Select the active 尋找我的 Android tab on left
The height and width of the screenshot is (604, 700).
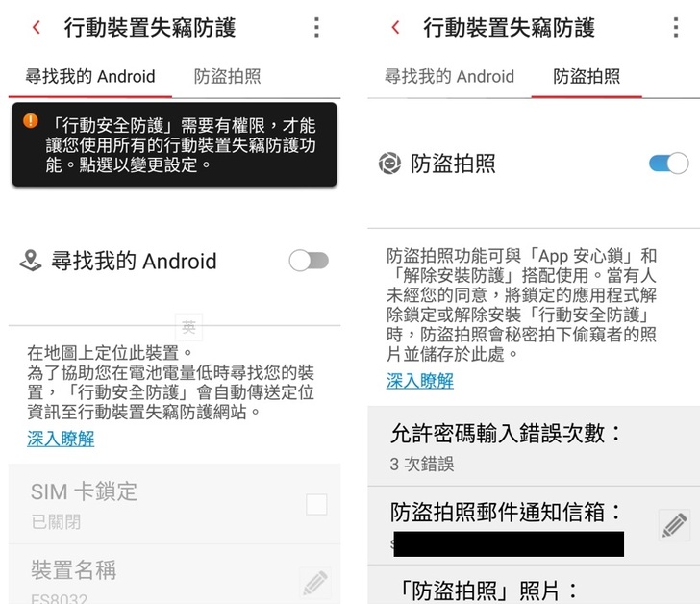coord(90,76)
